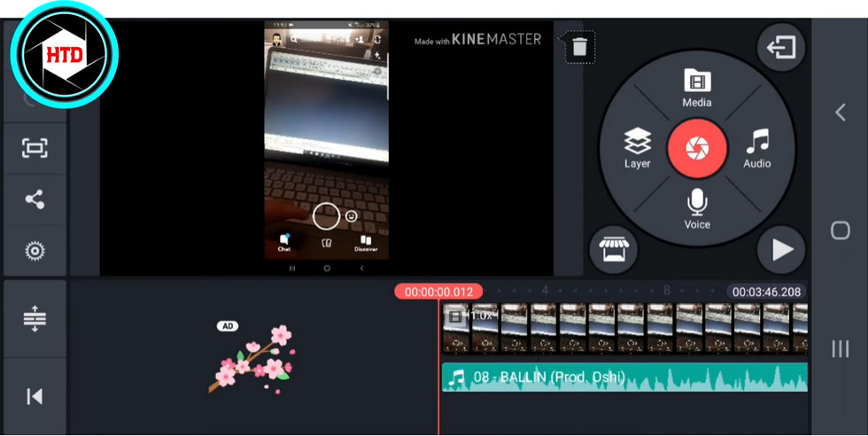Select the video clip marked 1.0x
Image resolution: width=868 pixels, height=436 pixels.
click(625, 328)
